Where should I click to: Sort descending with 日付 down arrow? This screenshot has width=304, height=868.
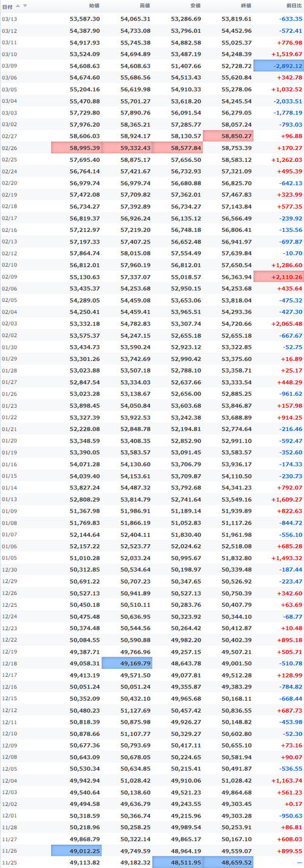pos(24,6)
